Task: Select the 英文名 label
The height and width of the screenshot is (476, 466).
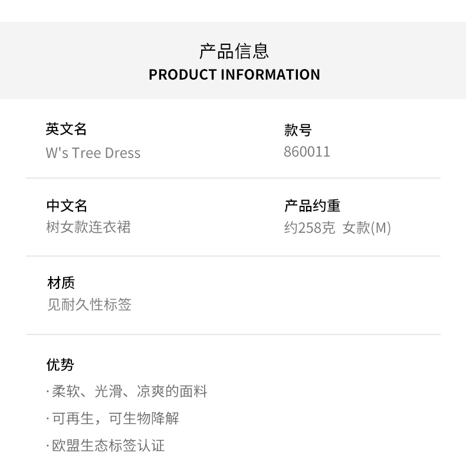Action: click(x=66, y=129)
